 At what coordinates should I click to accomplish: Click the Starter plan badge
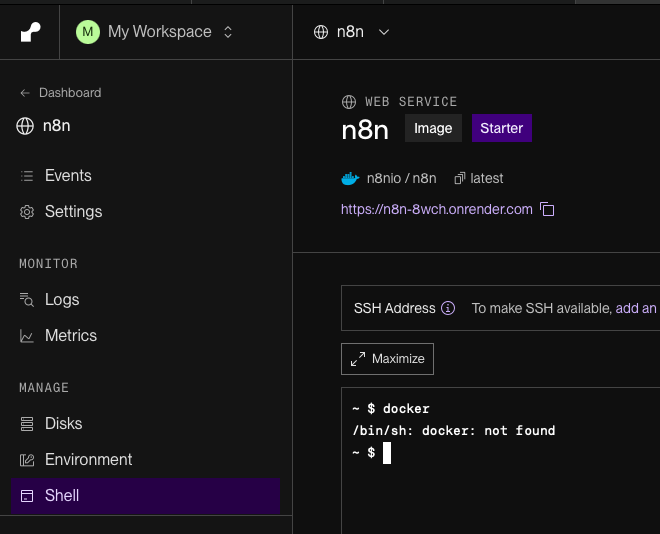(x=502, y=128)
